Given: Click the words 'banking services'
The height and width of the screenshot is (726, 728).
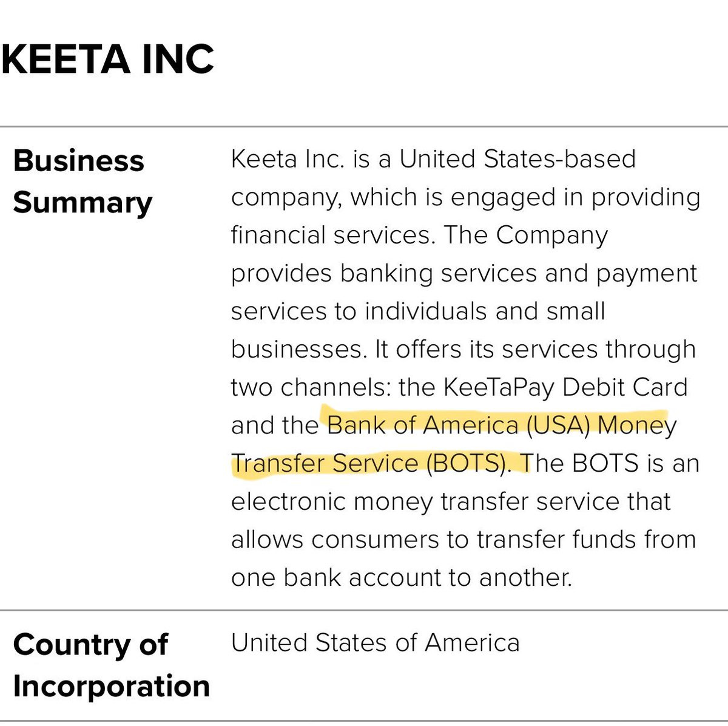Looking at the screenshot, I should [438, 273].
